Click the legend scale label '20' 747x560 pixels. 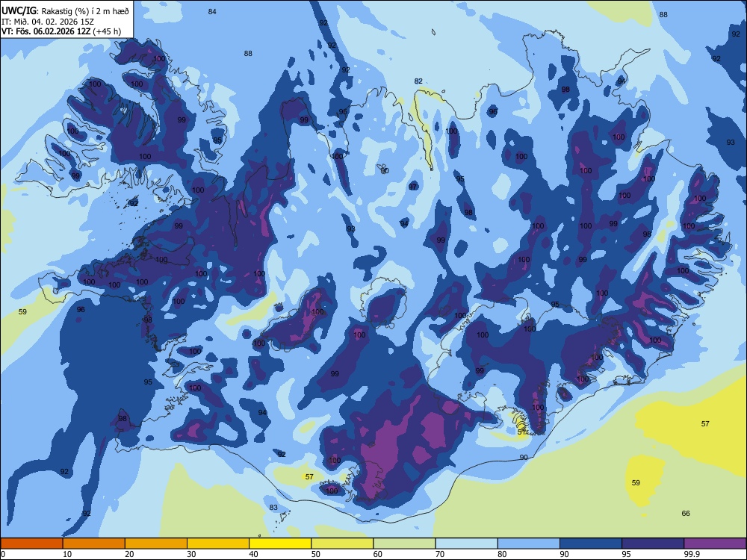129,554
